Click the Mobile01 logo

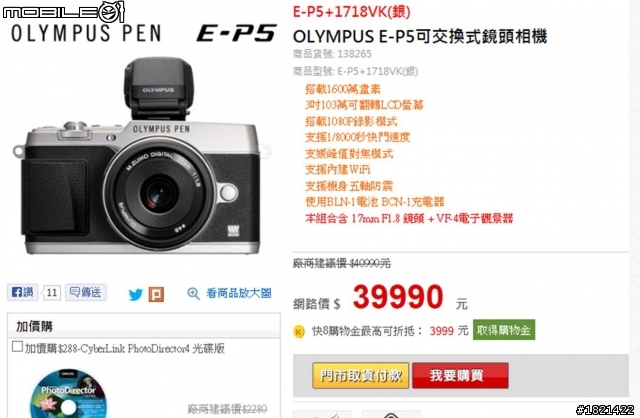point(63,12)
